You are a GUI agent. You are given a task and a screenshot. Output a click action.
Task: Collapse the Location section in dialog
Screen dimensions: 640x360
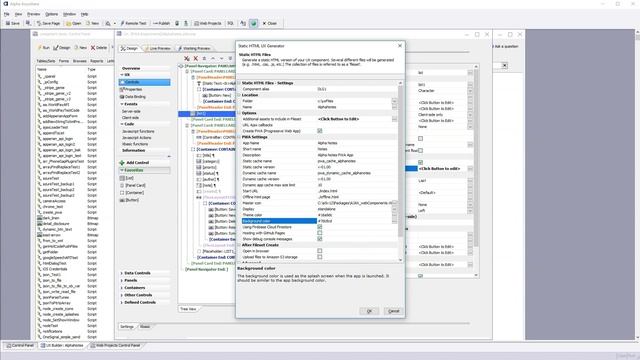[239, 95]
